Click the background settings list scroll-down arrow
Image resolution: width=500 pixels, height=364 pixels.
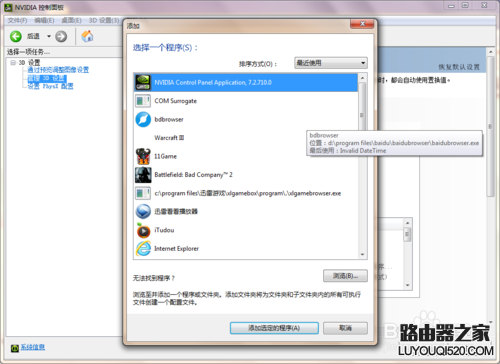pos(407,285)
